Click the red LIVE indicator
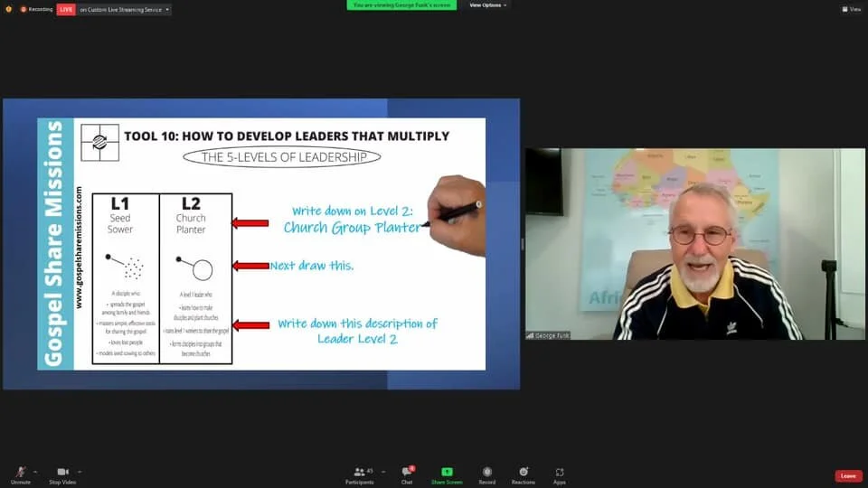Image resolution: width=868 pixels, height=488 pixels. [66, 9]
